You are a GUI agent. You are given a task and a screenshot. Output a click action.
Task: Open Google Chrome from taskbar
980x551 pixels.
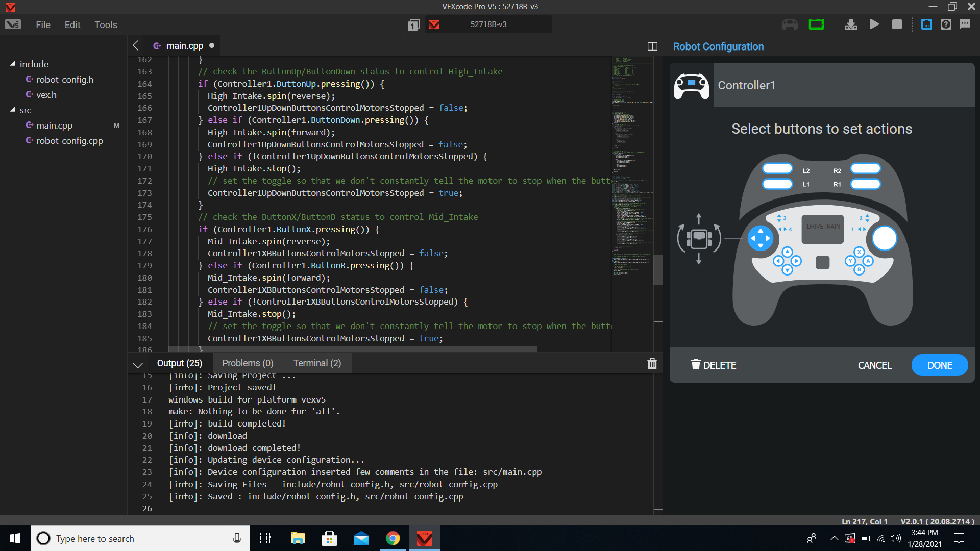point(393,538)
